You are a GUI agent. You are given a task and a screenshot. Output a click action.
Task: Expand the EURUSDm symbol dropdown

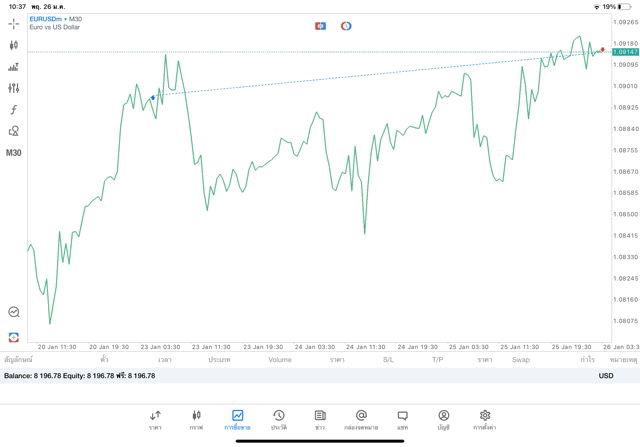[48, 19]
